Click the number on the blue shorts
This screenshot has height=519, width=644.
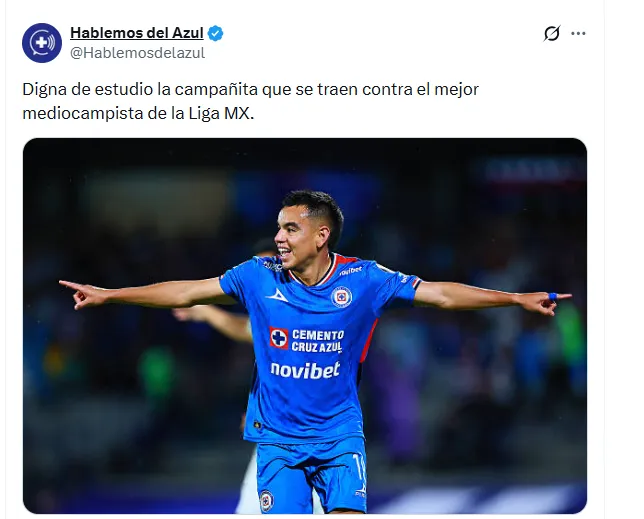coord(359,467)
